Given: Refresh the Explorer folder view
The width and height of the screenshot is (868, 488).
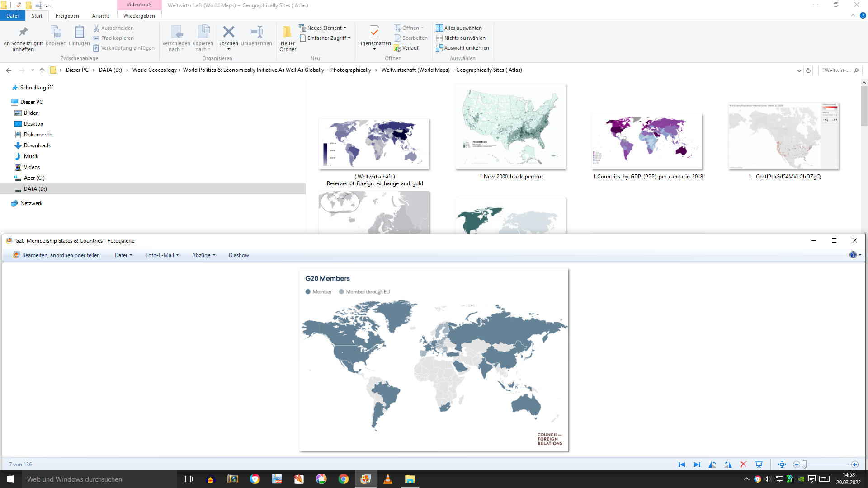Looking at the screenshot, I should (808, 70).
